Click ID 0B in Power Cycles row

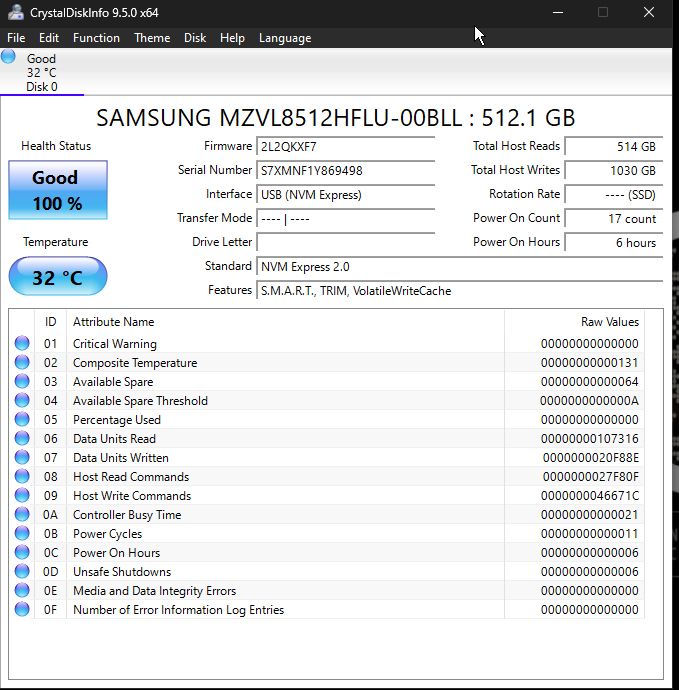[x=51, y=534]
